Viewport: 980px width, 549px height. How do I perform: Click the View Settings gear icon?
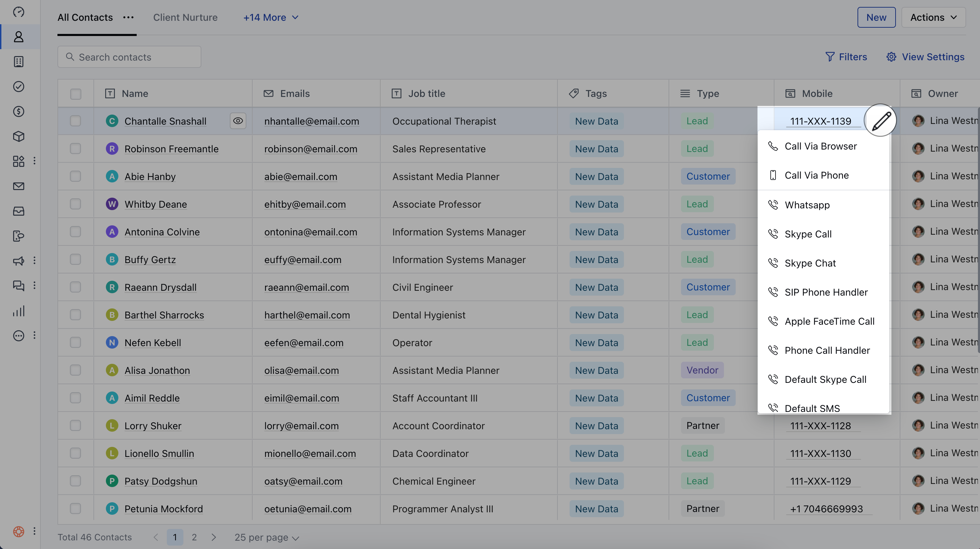[891, 57]
